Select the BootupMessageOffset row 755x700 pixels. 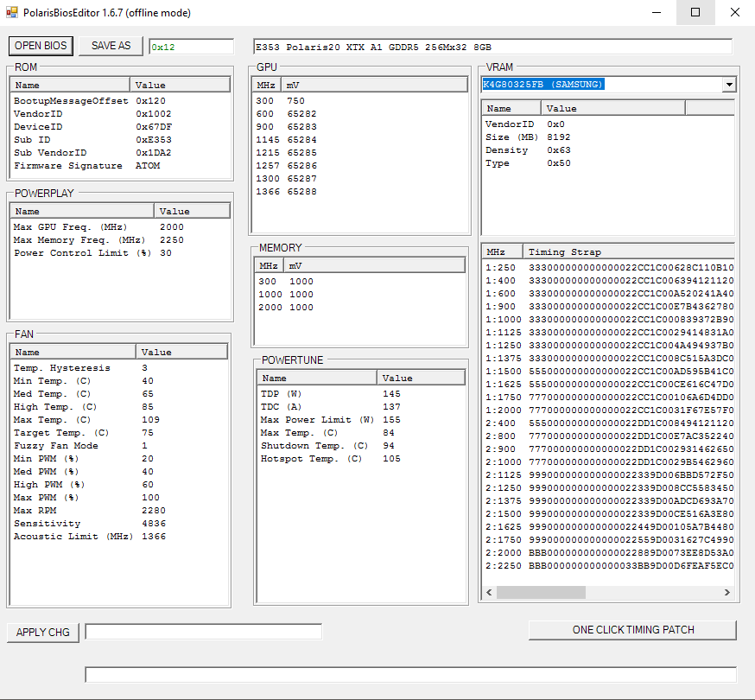click(x=120, y=101)
